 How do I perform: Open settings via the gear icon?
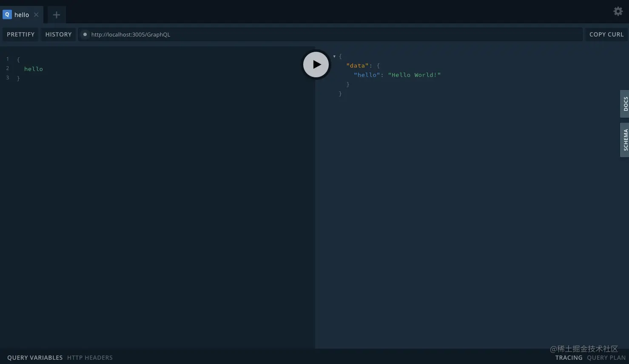618,11
